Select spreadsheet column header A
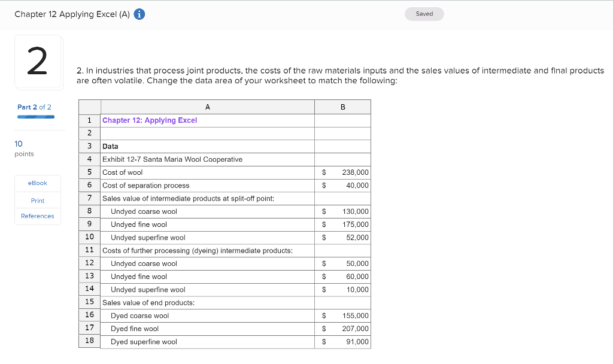613x364 pixels. click(207, 106)
